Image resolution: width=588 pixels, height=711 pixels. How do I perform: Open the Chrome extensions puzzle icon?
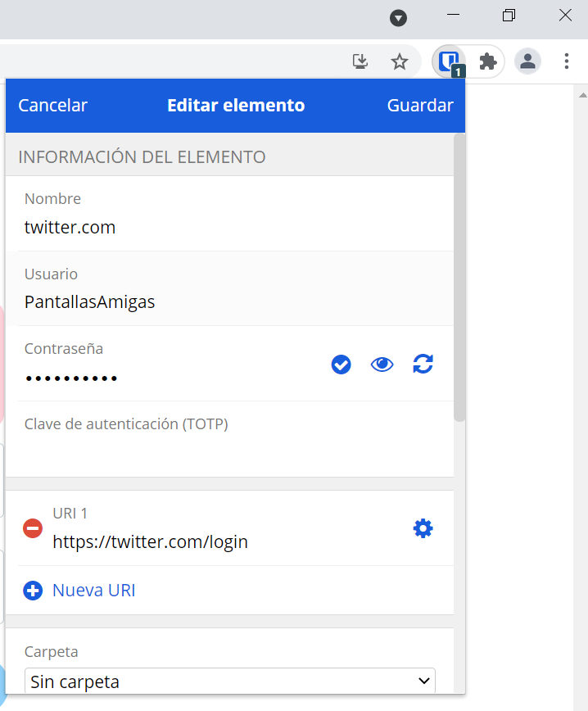pos(488,61)
